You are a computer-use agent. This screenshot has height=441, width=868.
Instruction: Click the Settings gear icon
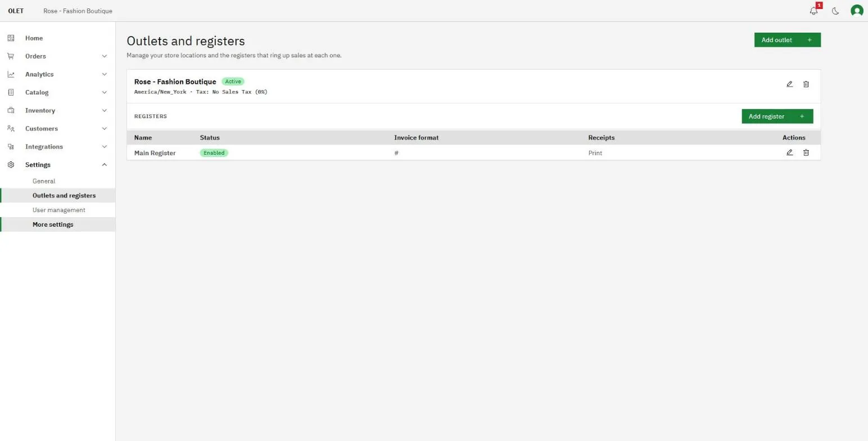[x=11, y=165]
